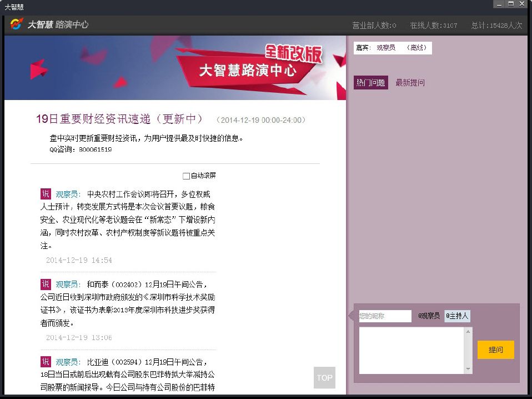Open 观察员 author link on 中央农村 post

[68, 194]
